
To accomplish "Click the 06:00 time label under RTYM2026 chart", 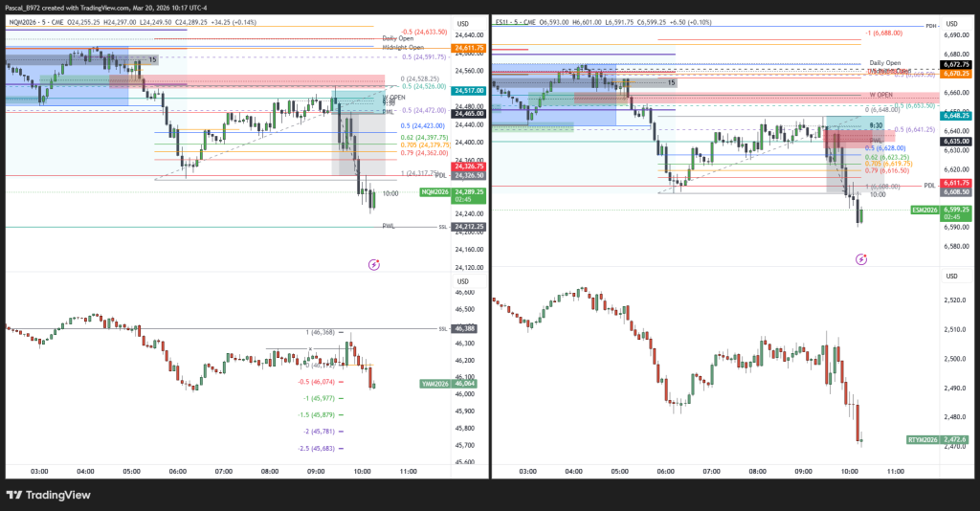I will [665, 472].
